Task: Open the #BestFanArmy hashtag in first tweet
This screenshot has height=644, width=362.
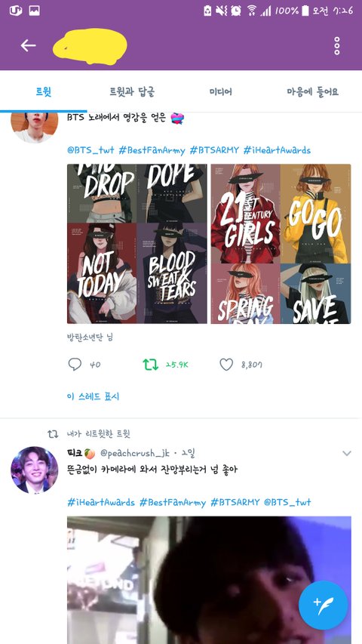Action: click(x=152, y=150)
